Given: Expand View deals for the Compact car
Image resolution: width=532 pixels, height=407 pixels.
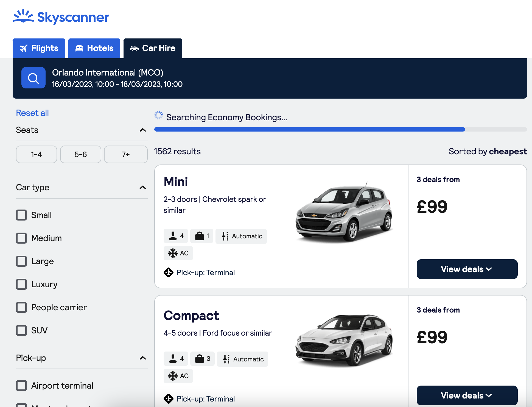Looking at the screenshot, I should point(467,395).
